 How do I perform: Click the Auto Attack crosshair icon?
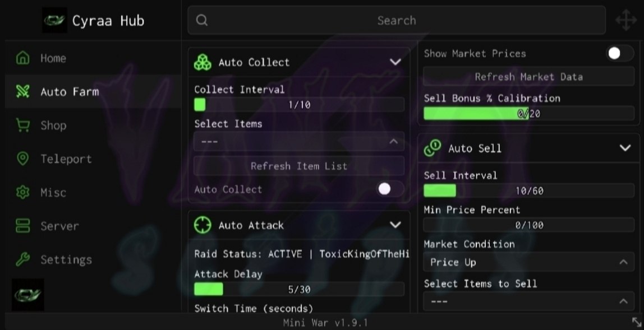click(x=203, y=225)
